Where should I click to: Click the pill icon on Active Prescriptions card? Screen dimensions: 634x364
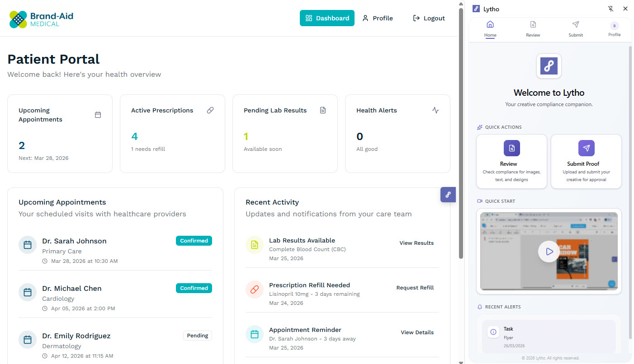tap(210, 110)
